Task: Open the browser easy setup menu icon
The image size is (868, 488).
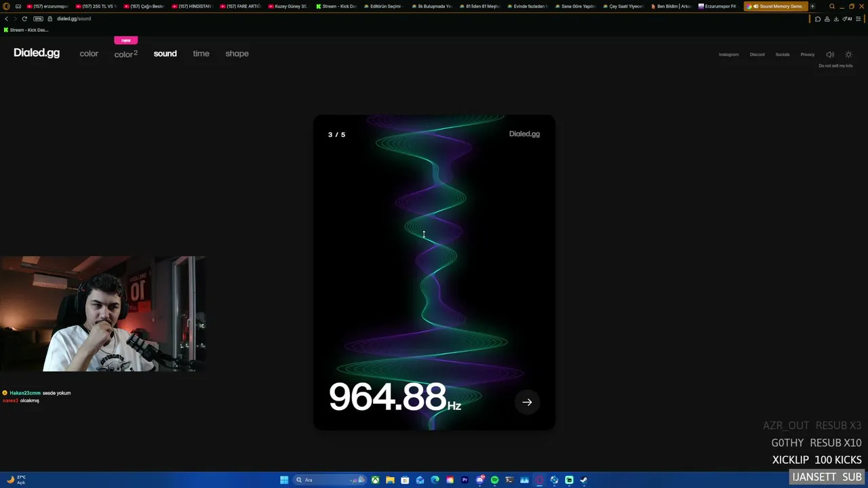Action: 859,19
